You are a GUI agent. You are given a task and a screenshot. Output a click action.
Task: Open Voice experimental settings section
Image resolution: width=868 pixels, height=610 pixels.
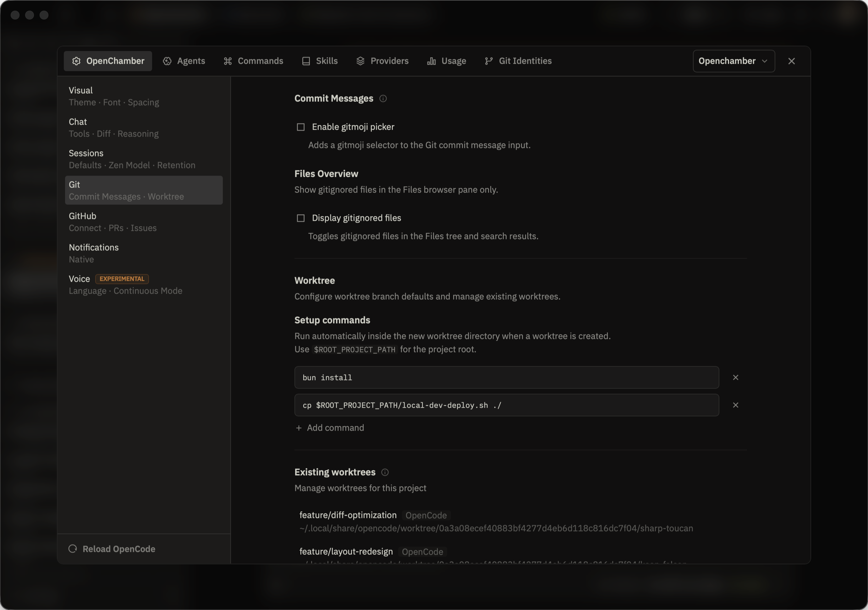(144, 285)
